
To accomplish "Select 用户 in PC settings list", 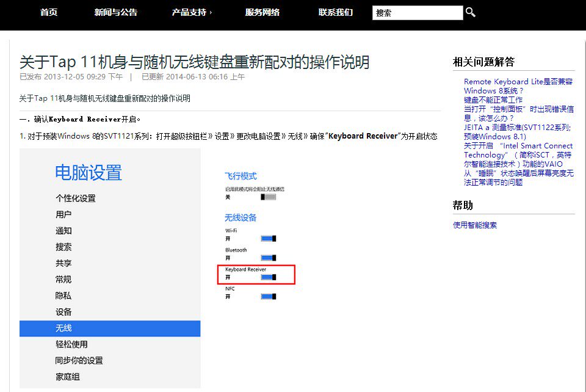I will pos(63,214).
